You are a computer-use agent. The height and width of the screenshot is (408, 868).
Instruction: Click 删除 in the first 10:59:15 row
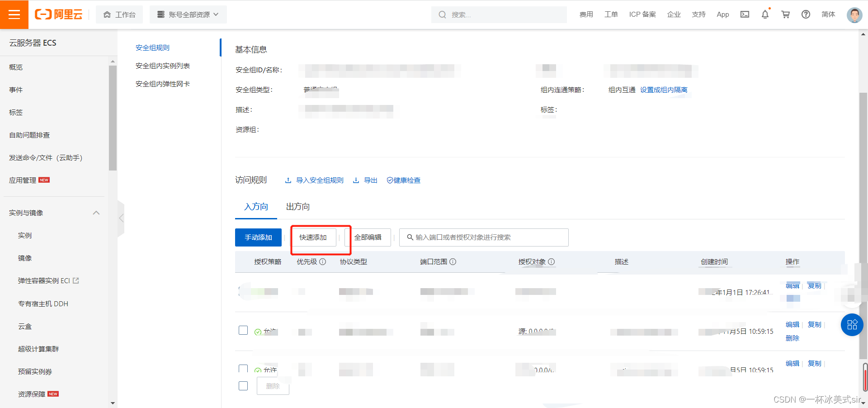793,338
